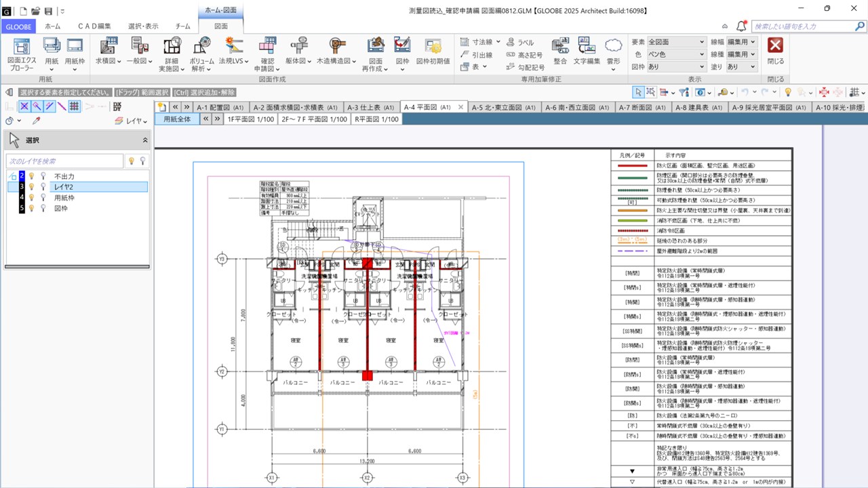Toggle visibility bulb for 用紙枠 layer
This screenshot has width=868, height=488.
[31, 197]
